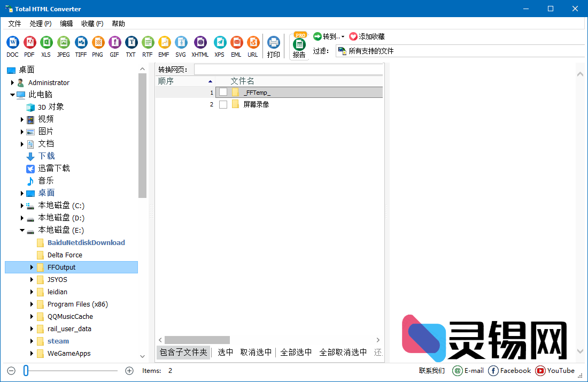Screen dimensions: 588x382
Task: Choose the XHTML output format
Action: click(199, 42)
